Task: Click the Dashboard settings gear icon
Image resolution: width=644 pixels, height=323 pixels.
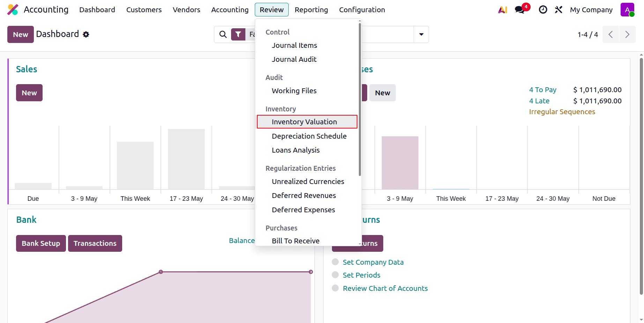Action: click(86, 34)
